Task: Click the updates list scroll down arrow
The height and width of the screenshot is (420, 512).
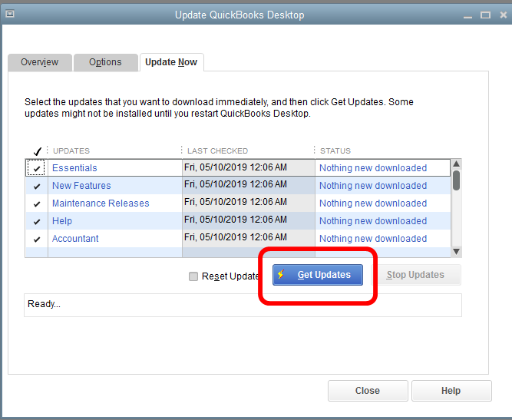Action: [x=457, y=252]
